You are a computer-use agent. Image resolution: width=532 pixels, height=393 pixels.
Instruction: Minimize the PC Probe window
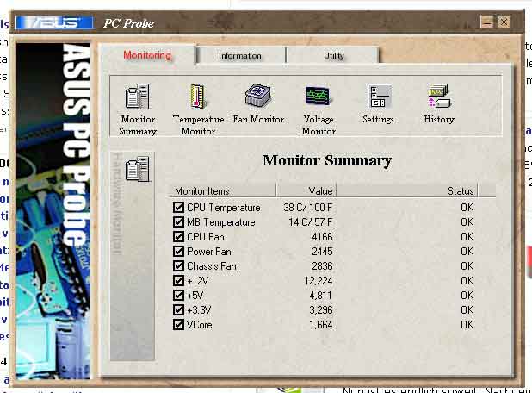click(x=486, y=22)
